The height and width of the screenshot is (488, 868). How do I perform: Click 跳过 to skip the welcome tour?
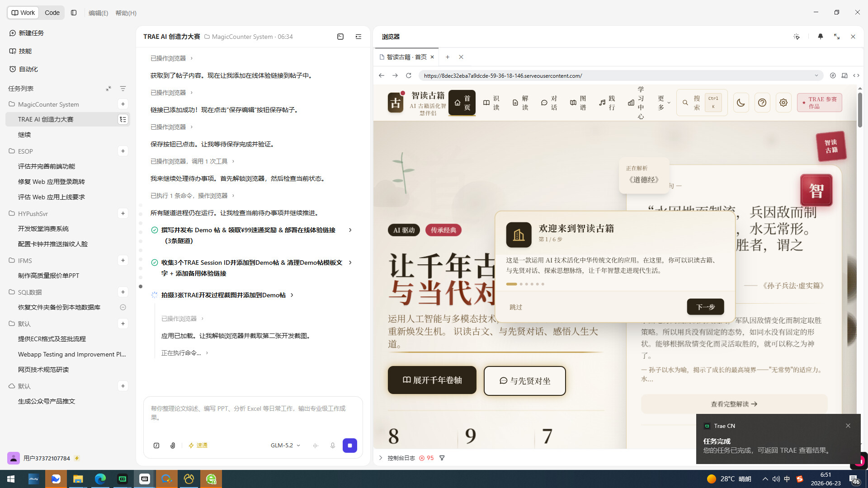[x=516, y=307]
